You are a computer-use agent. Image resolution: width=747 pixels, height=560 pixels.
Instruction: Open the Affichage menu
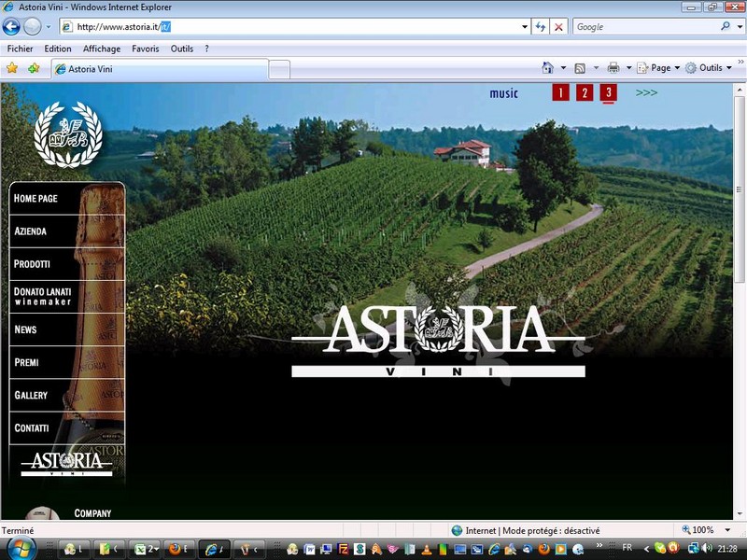(x=102, y=49)
